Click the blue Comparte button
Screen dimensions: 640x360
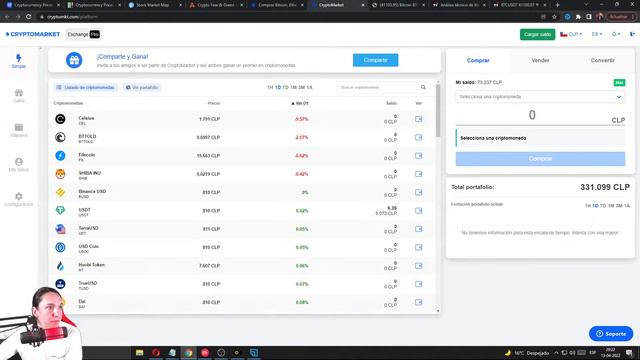pos(375,60)
